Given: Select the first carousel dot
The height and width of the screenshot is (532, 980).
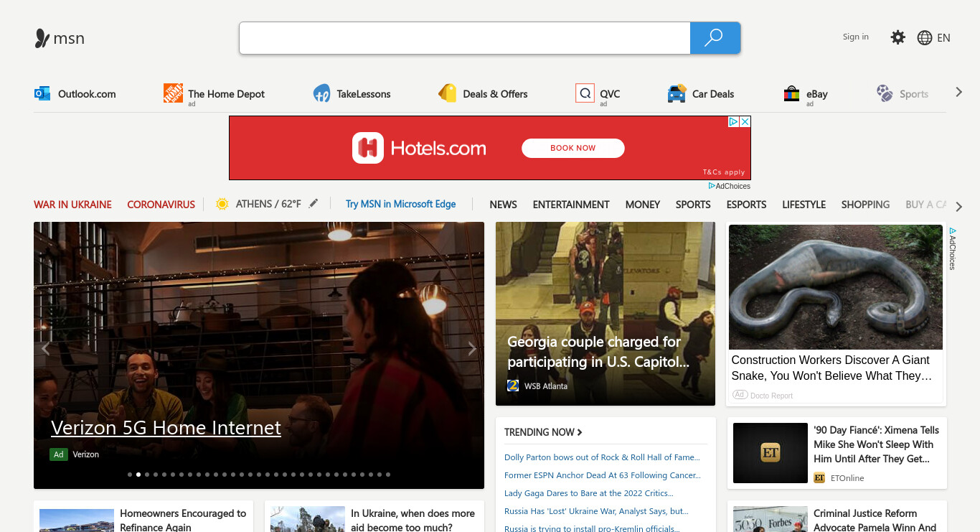Looking at the screenshot, I should tap(130, 475).
